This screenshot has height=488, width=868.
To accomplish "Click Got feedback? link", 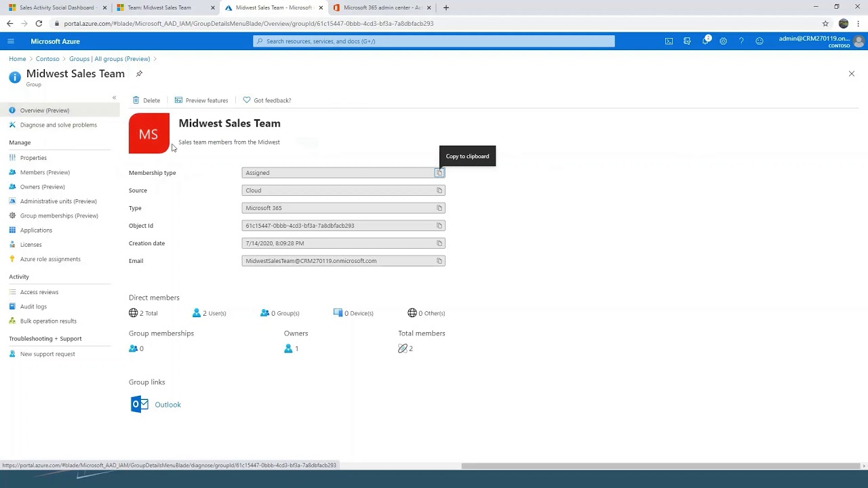I will (x=267, y=100).
